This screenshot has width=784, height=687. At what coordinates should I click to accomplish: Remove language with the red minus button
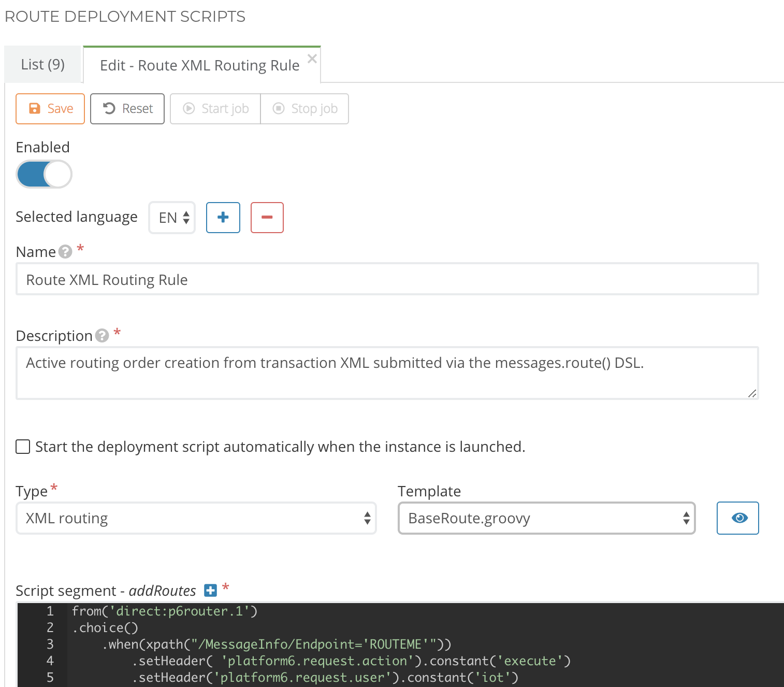point(267,218)
